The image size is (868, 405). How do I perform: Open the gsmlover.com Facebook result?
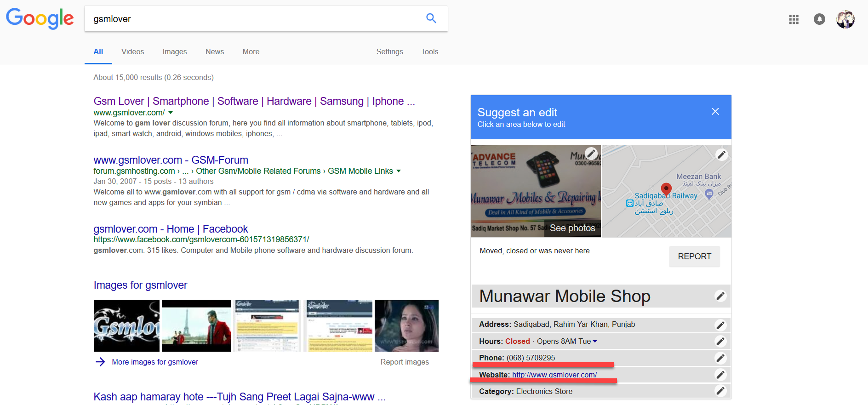click(x=171, y=229)
